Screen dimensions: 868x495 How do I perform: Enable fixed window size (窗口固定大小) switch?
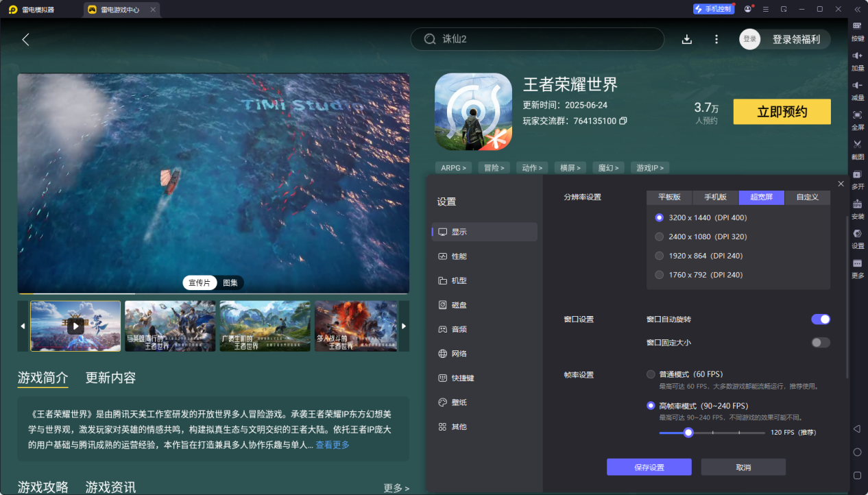tap(820, 343)
